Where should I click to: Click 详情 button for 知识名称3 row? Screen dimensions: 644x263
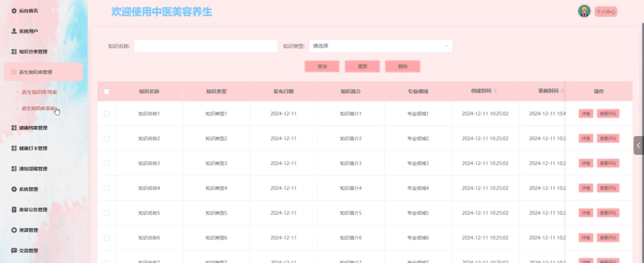[x=586, y=163]
